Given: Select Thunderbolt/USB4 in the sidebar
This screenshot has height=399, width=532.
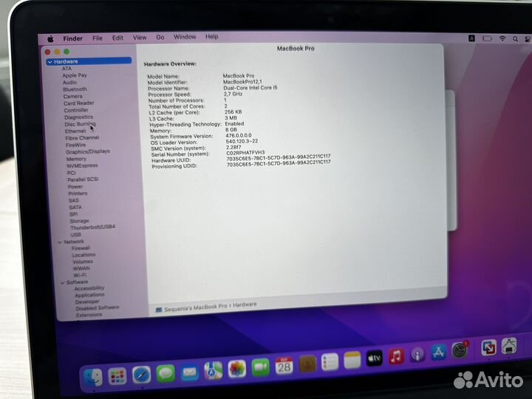Looking at the screenshot, I should tap(93, 227).
